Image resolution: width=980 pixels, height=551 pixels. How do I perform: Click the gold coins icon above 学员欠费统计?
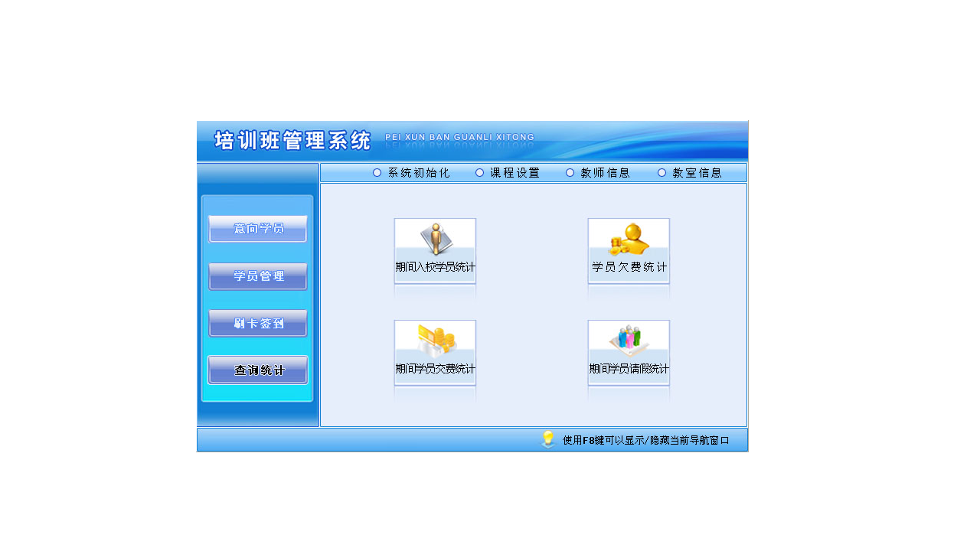click(629, 239)
